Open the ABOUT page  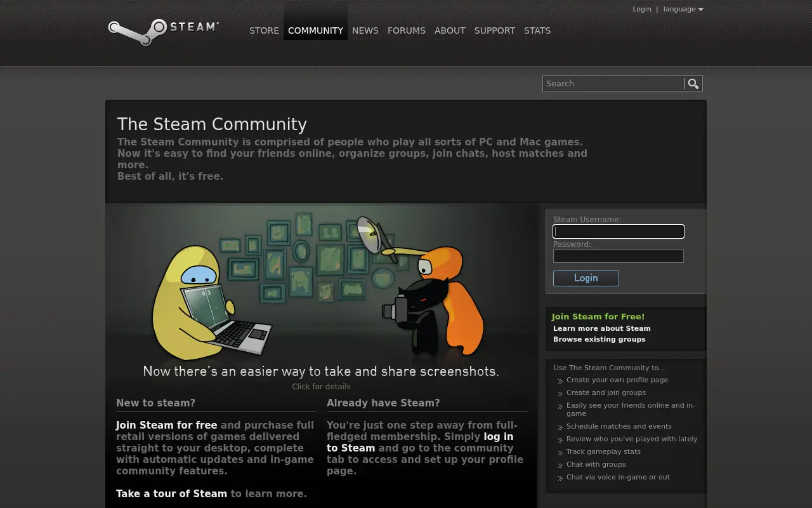coord(450,30)
